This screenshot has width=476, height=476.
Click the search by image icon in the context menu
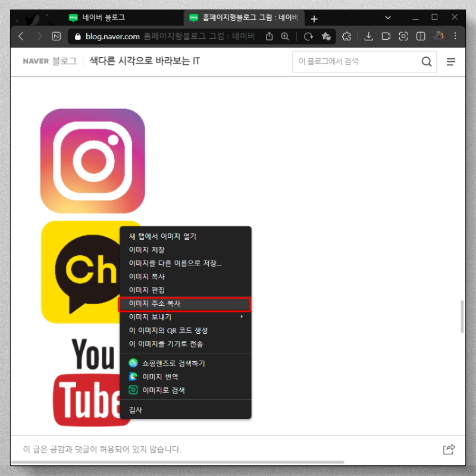133,390
